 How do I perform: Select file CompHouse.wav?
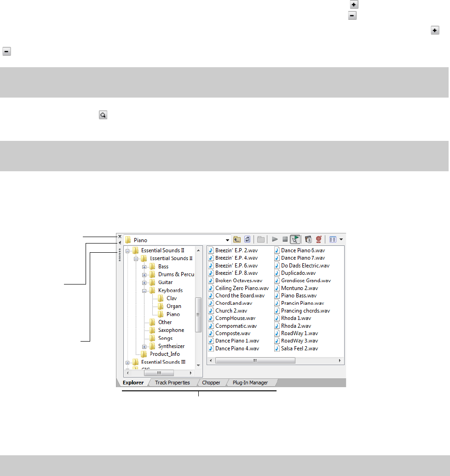(232, 318)
